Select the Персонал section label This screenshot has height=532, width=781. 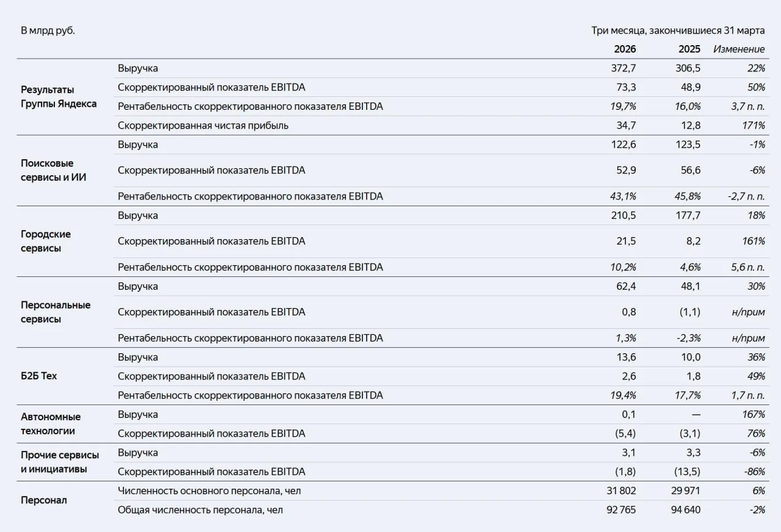44,500
